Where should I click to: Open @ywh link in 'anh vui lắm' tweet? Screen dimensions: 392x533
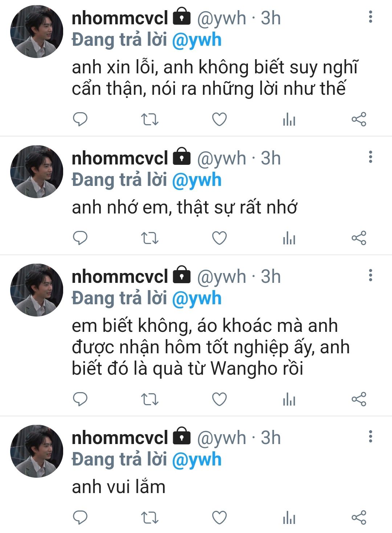click(196, 459)
